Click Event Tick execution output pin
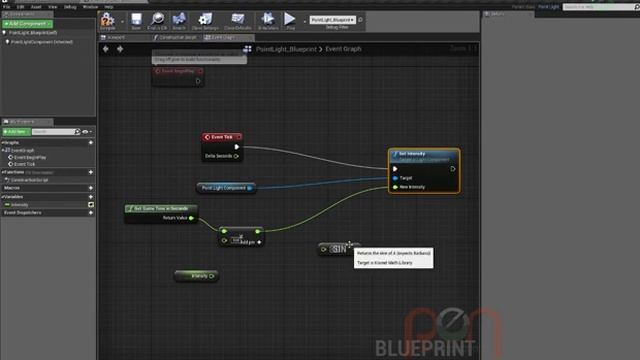Screen dimensions: 640x360 [237, 147]
